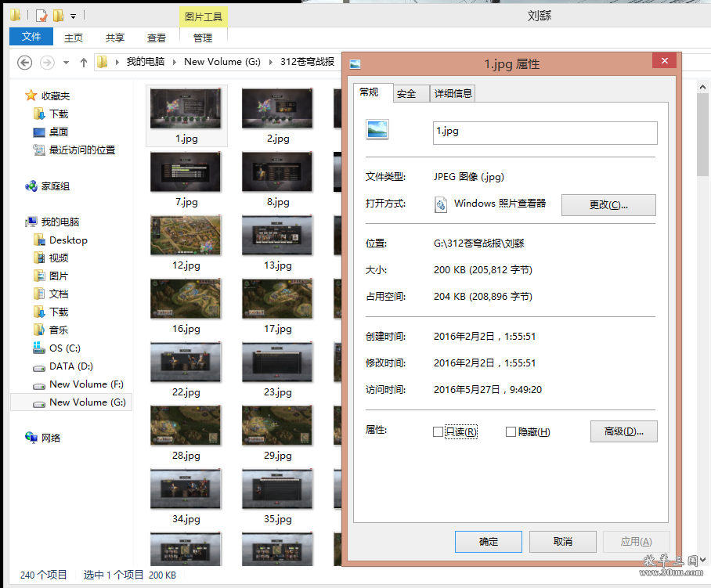Select the 23.jpg thumbnail
711x588 pixels.
(277, 362)
